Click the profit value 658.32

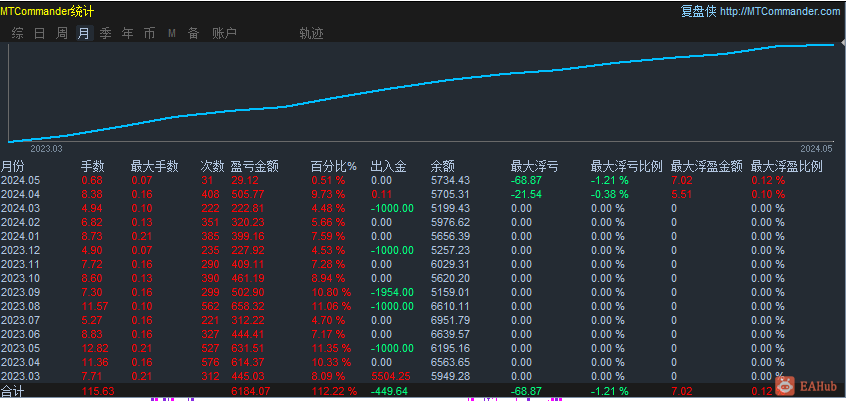click(248, 307)
